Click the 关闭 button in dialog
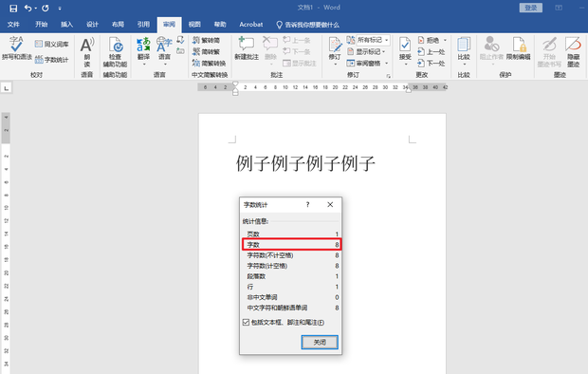Image resolution: width=588 pixels, height=374 pixels. 320,342
